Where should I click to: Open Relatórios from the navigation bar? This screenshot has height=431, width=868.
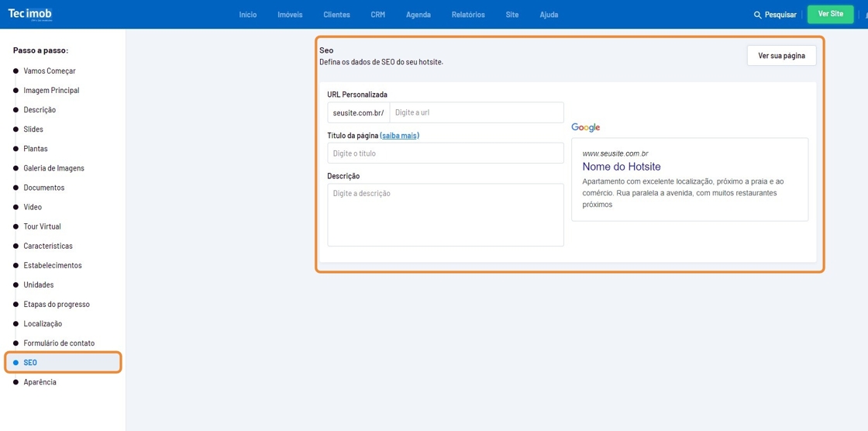[468, 15]
